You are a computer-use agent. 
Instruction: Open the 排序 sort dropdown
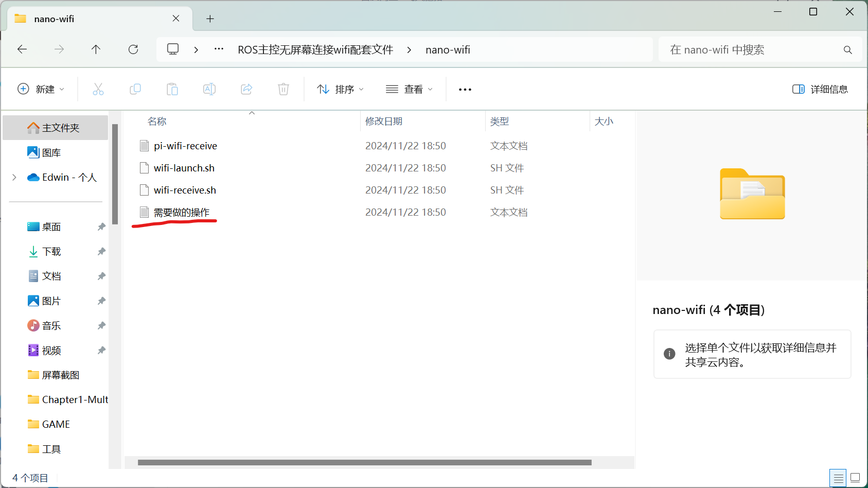(x=341, y=89)
